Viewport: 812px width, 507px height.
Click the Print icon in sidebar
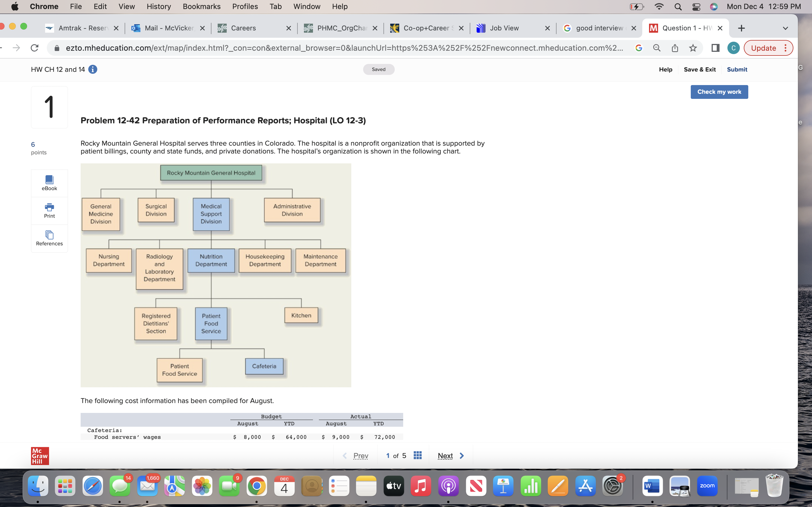49,210
